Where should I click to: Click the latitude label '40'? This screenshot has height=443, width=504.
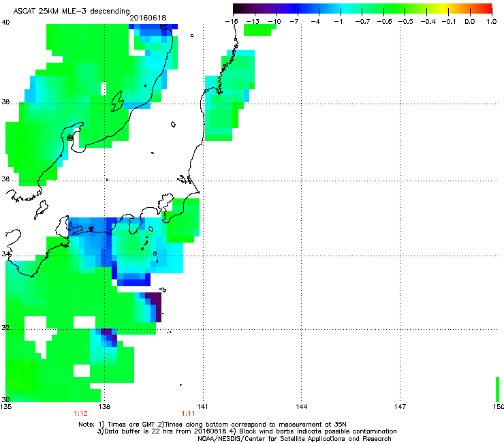(x=5, y=22)
